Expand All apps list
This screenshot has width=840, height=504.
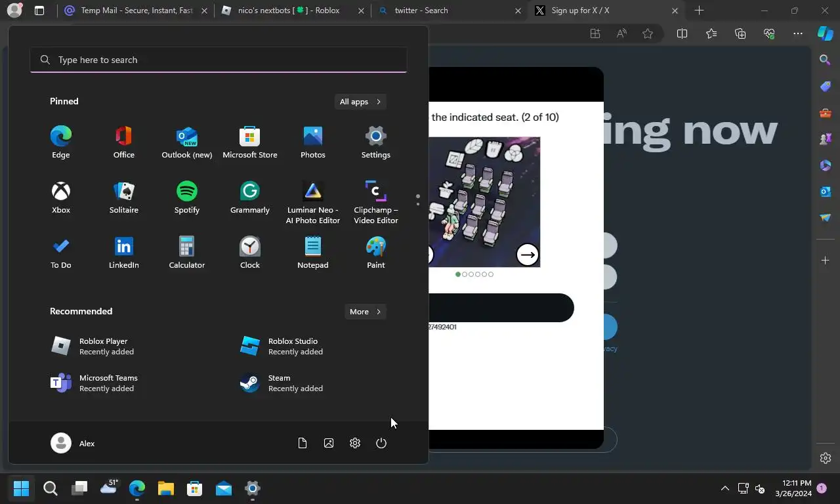click(x=360, y=102)
